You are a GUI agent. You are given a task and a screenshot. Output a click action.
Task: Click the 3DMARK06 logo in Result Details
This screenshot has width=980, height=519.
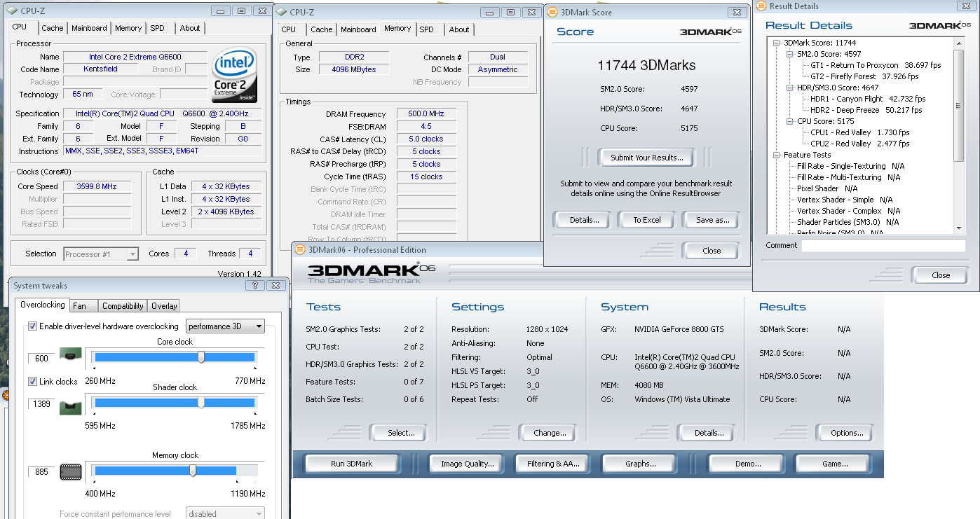pyautogui.click(x=940, y=25)
